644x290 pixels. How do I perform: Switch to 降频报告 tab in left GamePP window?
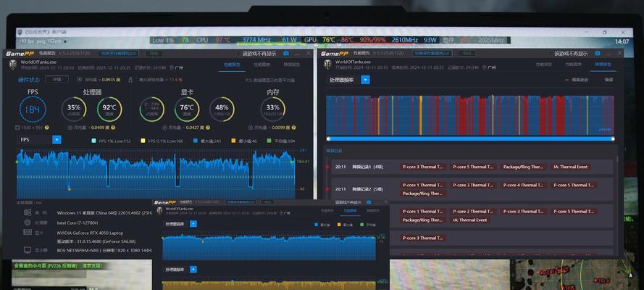[292, 65]
